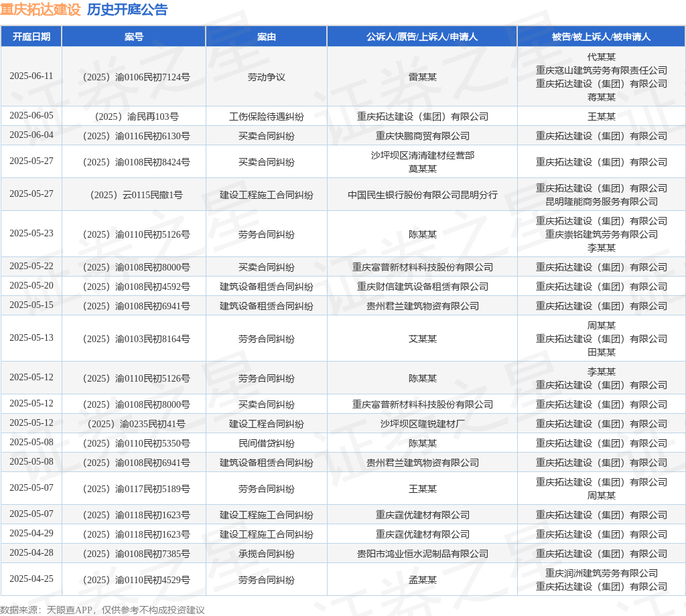Select case number 渝0235民初41号

[x=137, y=424]
